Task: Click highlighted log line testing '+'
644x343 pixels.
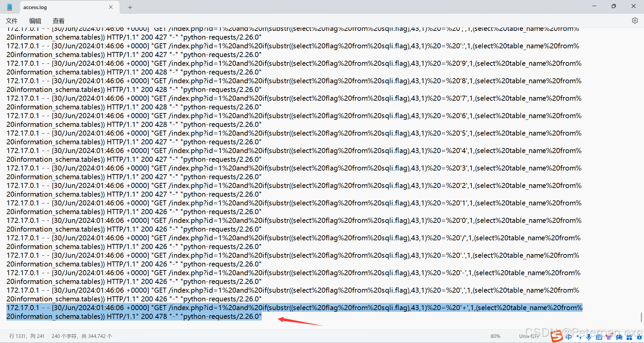Action: [294, 312]
